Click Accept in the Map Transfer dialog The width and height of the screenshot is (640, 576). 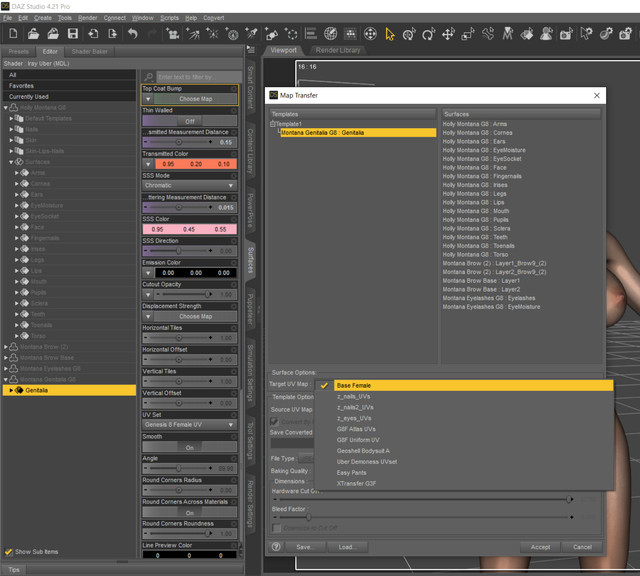tap(540, 547)
